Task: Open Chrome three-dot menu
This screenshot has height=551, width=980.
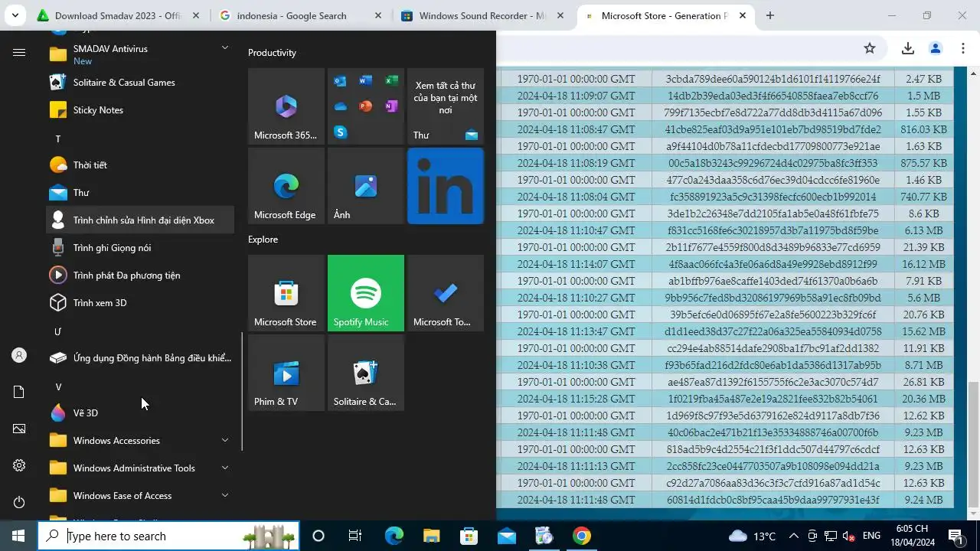Action: (963, 48)
